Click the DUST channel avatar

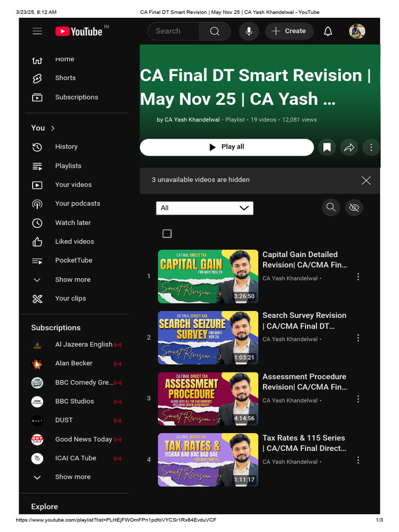37,421
